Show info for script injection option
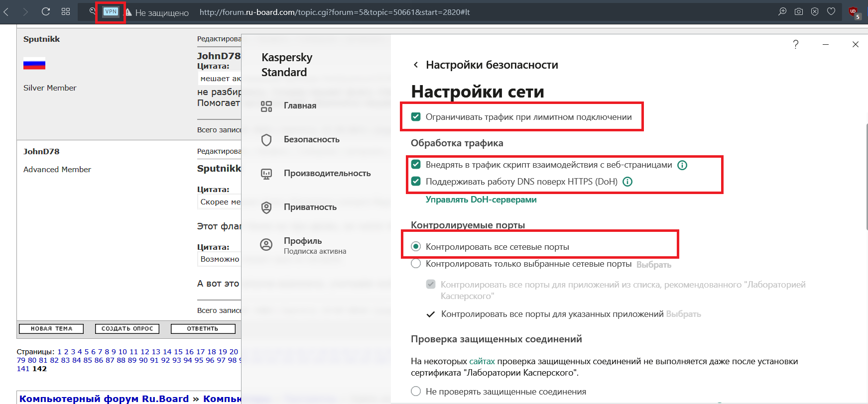868x404 pixels. point(682,165)
